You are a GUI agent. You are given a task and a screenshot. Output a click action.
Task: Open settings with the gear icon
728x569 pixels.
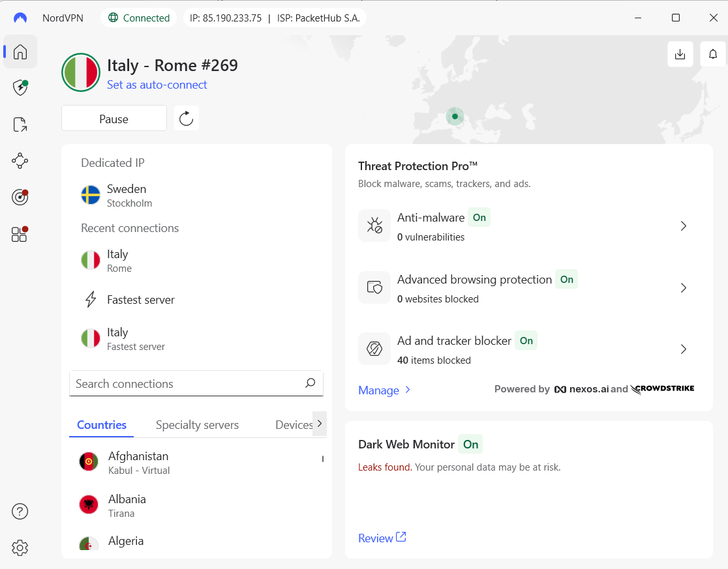point(20,547)
